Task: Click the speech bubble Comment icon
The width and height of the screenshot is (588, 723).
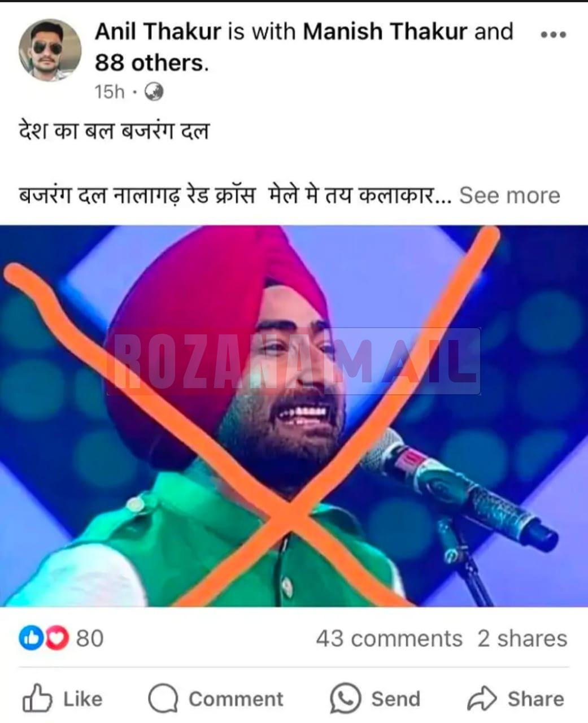Action: pyautogui.click(x=163, y=699)
